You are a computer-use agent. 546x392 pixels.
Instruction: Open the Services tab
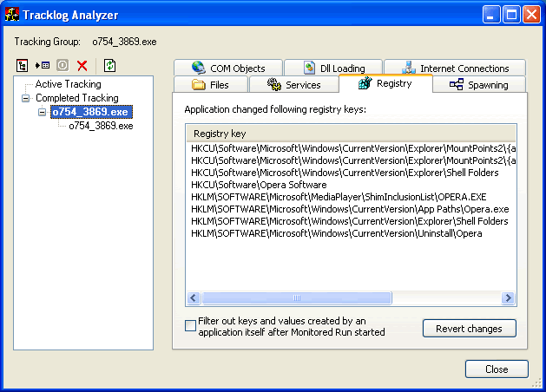click(293, 84)
